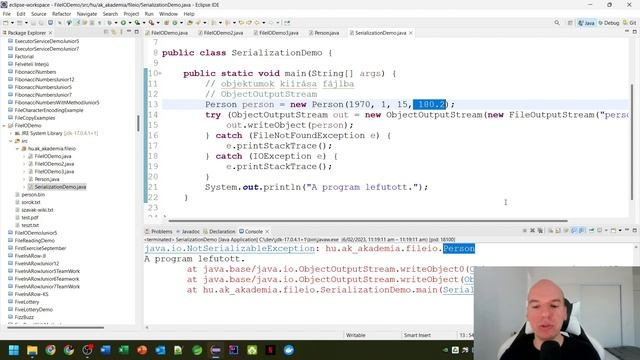Switch to the Javadoc tab

pos(189,231)
